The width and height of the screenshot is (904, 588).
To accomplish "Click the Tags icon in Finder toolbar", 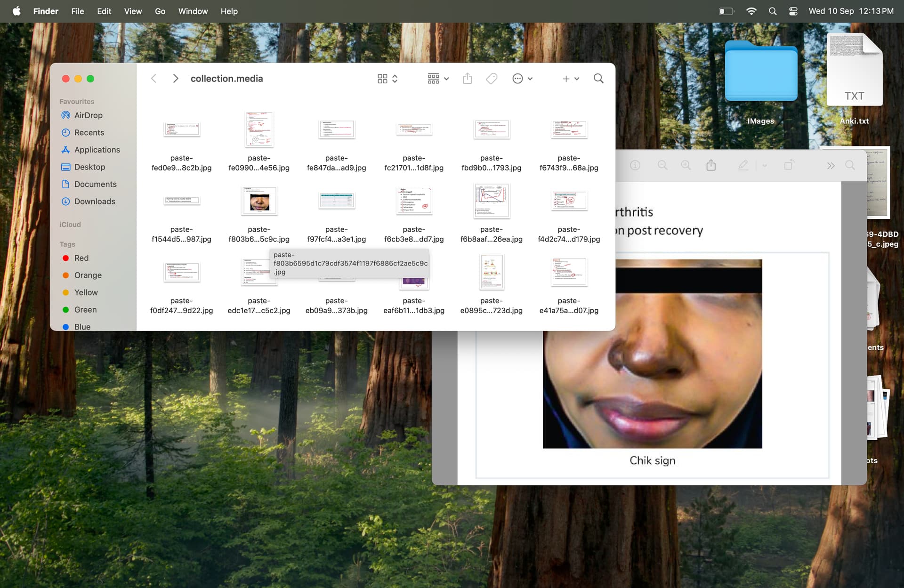I will pyautogui.click(x=492, y=79).
